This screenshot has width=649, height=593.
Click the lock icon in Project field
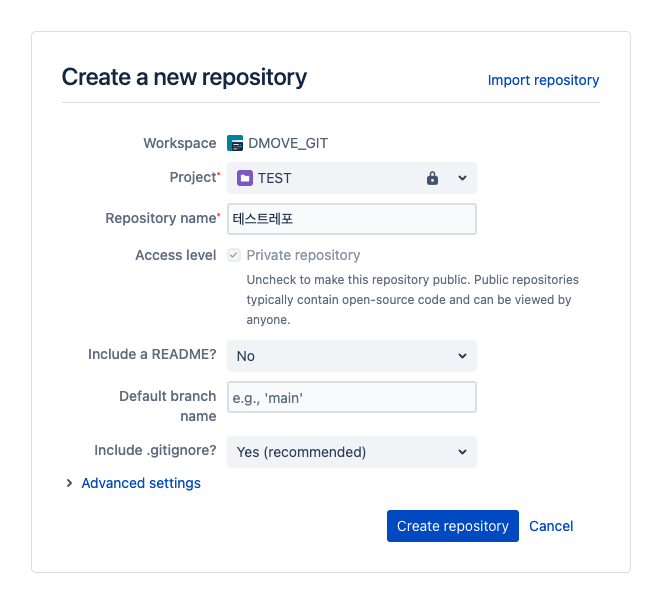coord(432,178)
